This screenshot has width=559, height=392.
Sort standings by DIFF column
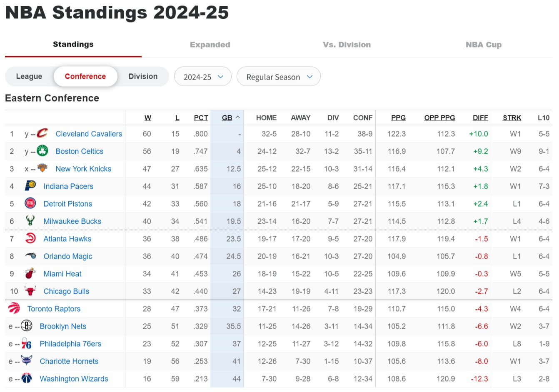click(480, 118)
